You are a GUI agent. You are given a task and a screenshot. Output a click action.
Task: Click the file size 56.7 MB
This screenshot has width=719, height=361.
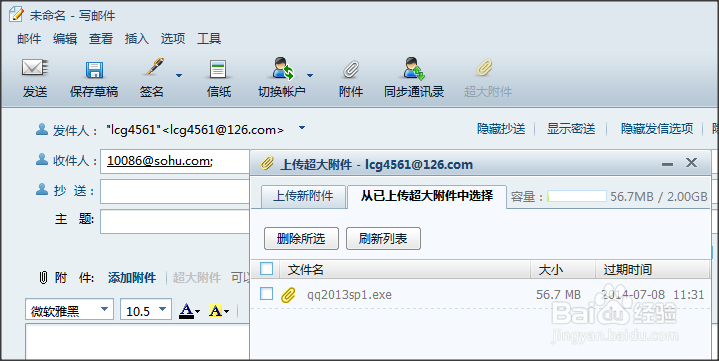(559, 294)
